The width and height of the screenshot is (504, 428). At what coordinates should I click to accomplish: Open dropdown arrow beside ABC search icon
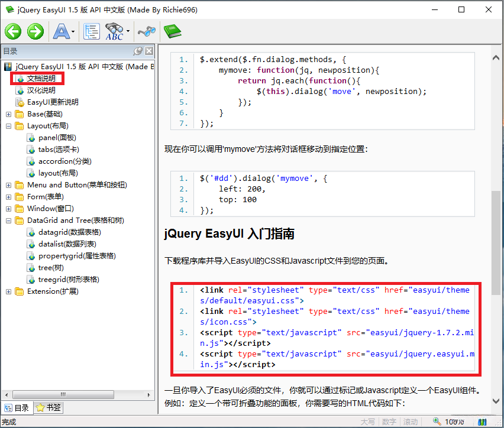pyautogui.click(x=128, y=31)
